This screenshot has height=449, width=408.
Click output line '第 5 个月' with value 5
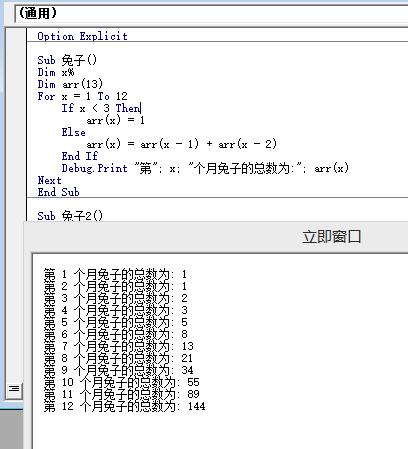[115, 322]
